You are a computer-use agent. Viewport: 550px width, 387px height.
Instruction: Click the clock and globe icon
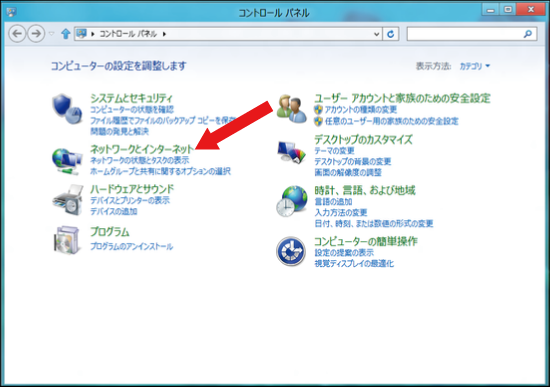click(x=291, y=201)
